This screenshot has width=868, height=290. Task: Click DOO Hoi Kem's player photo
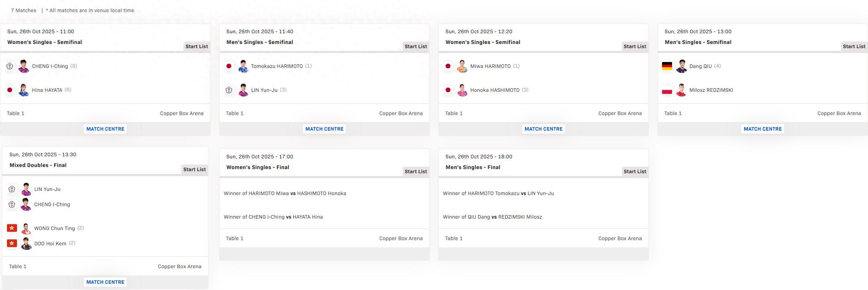coord(26,243)
